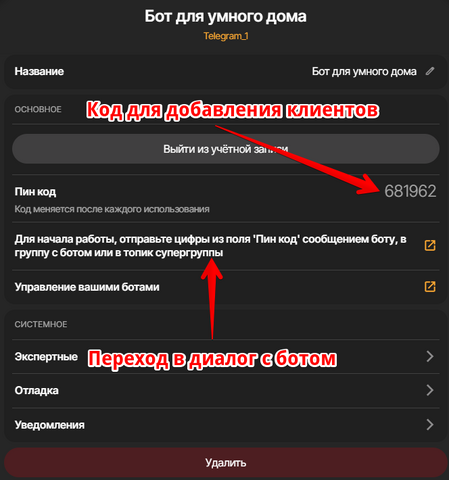
Task: Click the pencil icon to edit bot name
Action: tap(430, 71)
